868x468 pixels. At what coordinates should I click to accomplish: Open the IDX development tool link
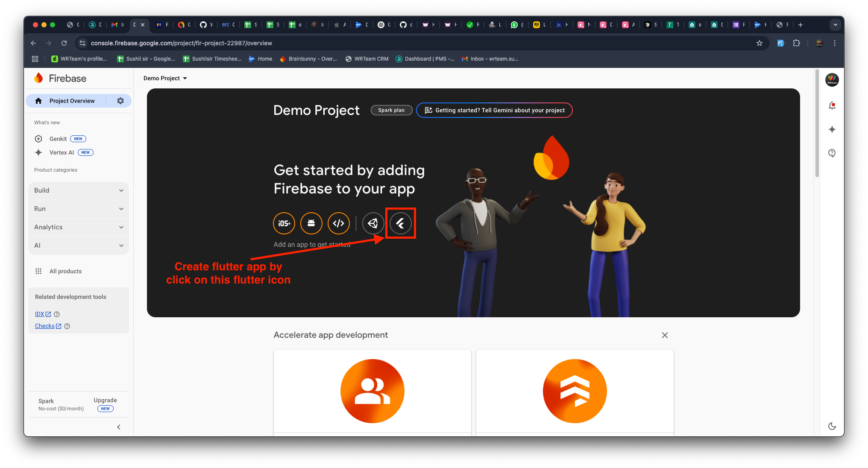tap(40, 314)
